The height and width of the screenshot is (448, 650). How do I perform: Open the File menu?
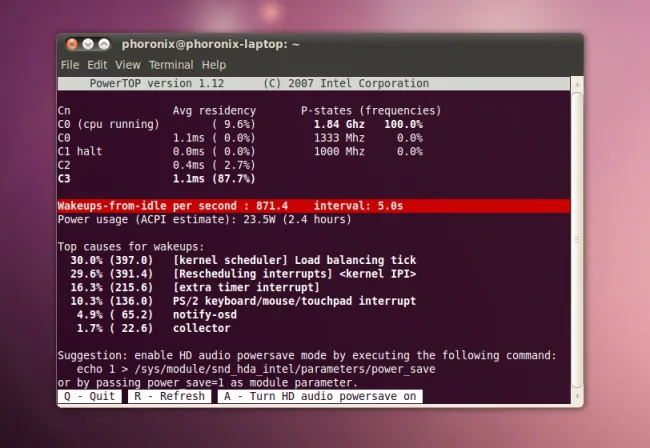tap(70, 65)
